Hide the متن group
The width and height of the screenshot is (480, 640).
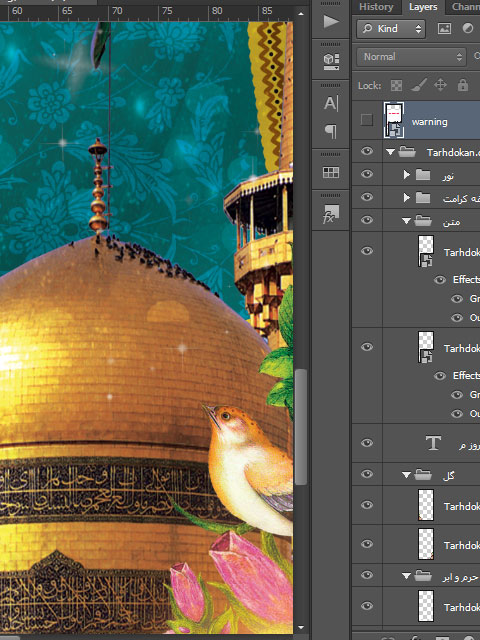click(x=367, y=220)
